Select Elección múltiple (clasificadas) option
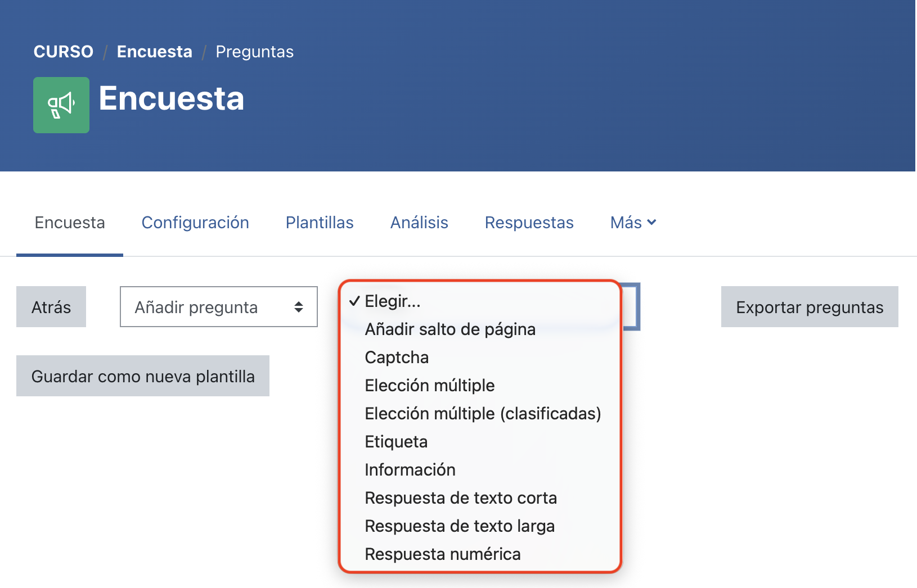 click(480, 414)
